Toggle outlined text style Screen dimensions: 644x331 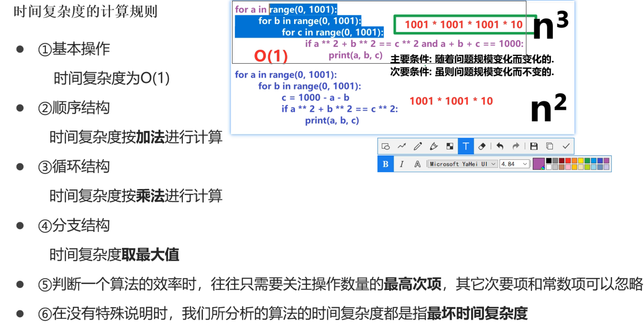click(417, 164)
